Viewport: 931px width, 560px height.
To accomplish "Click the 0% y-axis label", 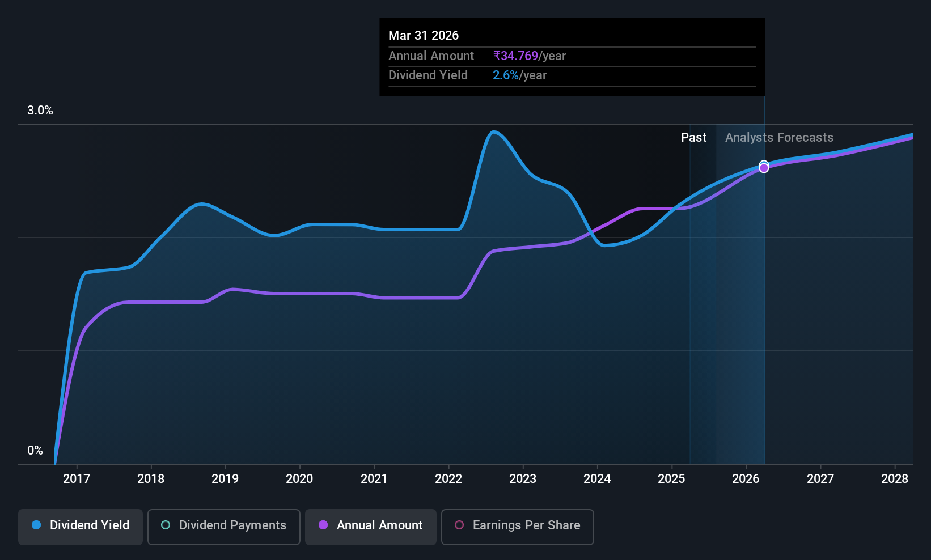I will [35, 451].
